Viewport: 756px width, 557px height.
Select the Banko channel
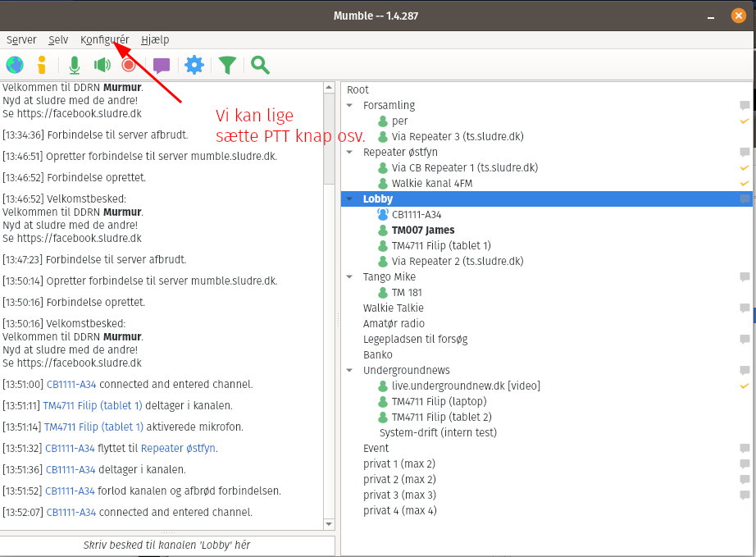coord(378,355)
